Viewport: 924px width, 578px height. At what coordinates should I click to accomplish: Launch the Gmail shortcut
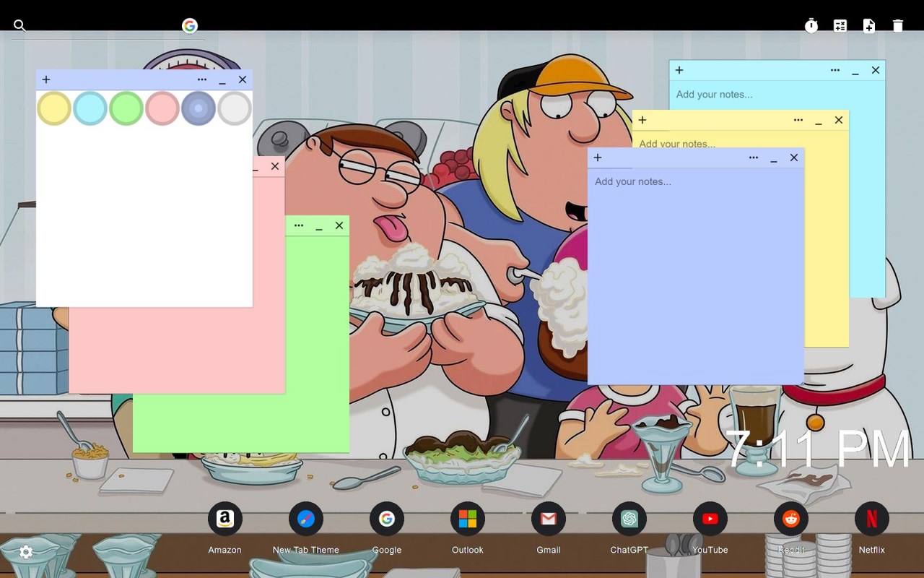(549, 519)
